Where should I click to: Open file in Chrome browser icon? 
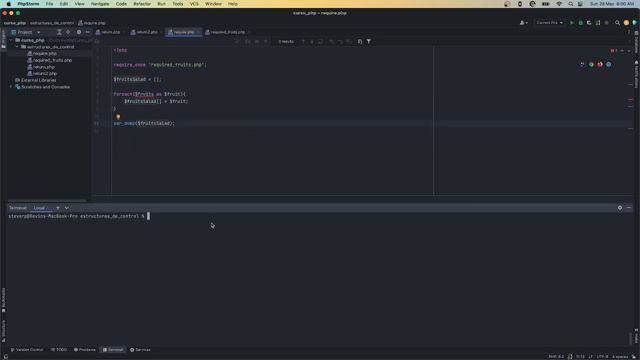pyautogui.click(x=591, y=64)
